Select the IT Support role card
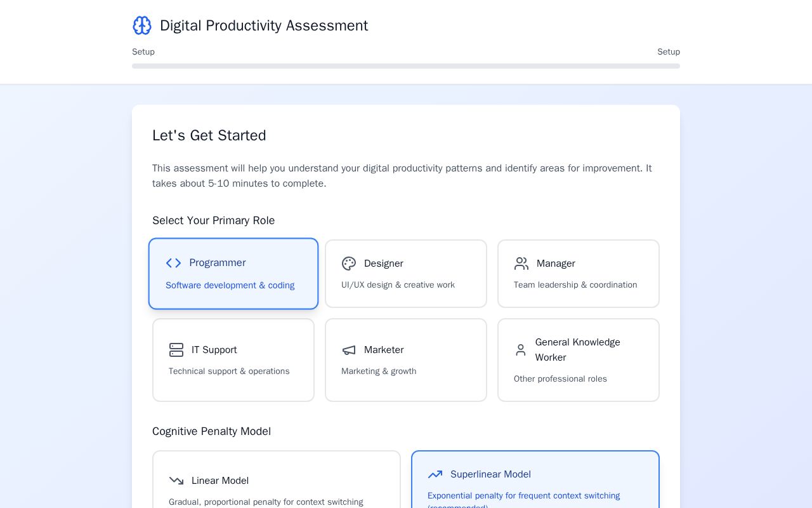This screenshot has width=812, height=508. pos(233,360)
